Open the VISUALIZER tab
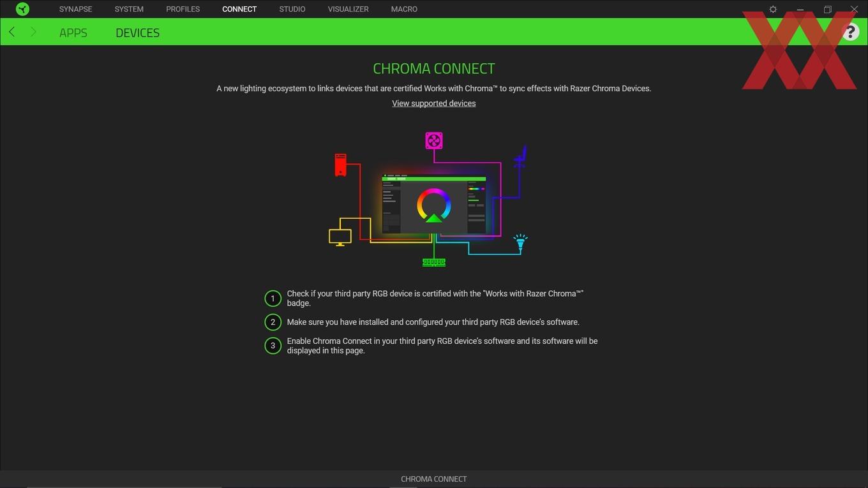Image resolution: width=868 pixels, height=488 pixels. (x=348, y=9)
